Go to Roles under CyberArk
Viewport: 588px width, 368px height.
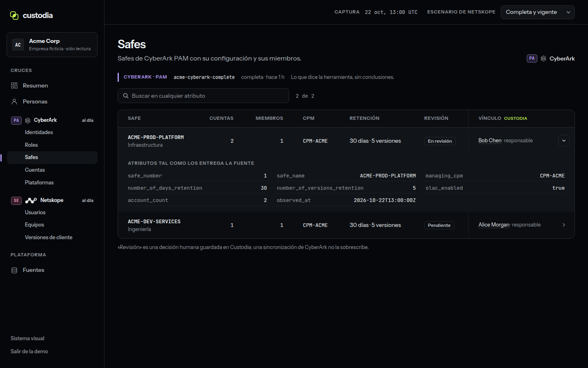coord(52,145)
